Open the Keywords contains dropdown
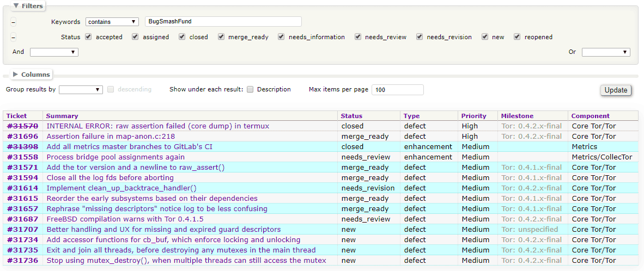Image resolution: width=644 pixels, height=271 pixels. click(112, 22)
